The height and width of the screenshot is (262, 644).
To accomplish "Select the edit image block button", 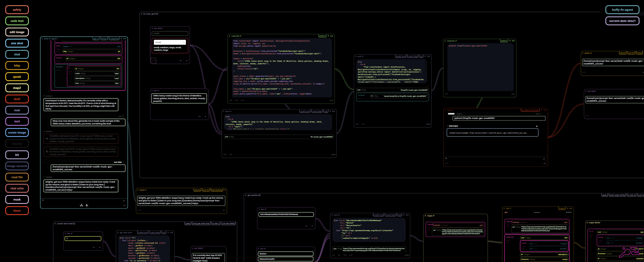I will point(17,32).
